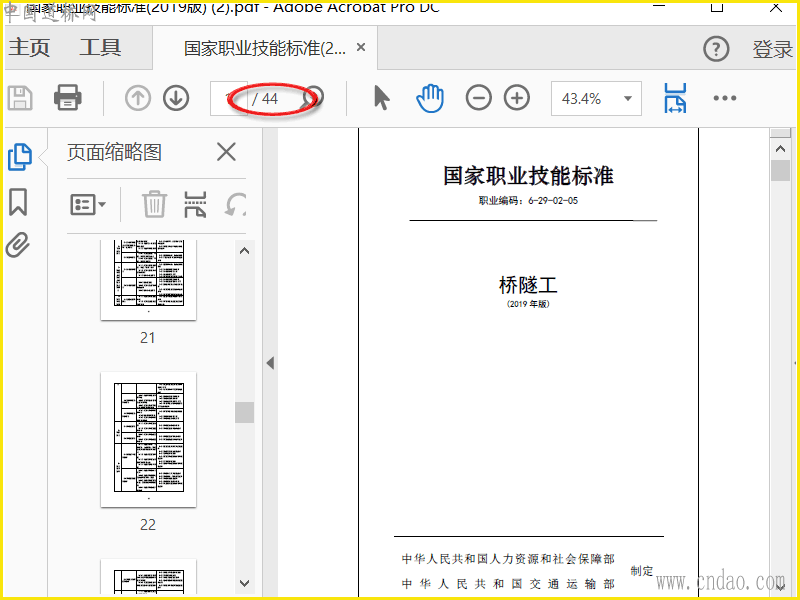800x600 pixels.
Task: Click the thumbnail panel scrollbar handle
Action: click(x=244, y=412)
